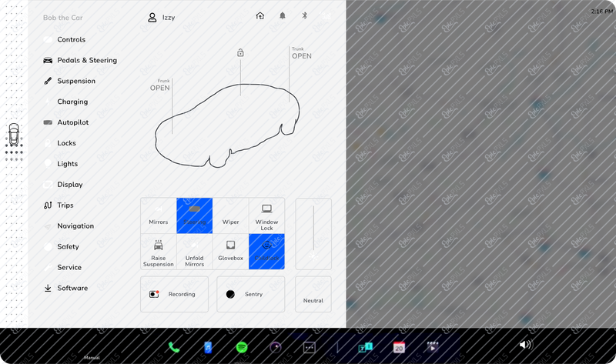The height and width of the screenshot is (364, 616).
Task: Open the trunk via Trunk OPEN label
Action: (302, 53)
